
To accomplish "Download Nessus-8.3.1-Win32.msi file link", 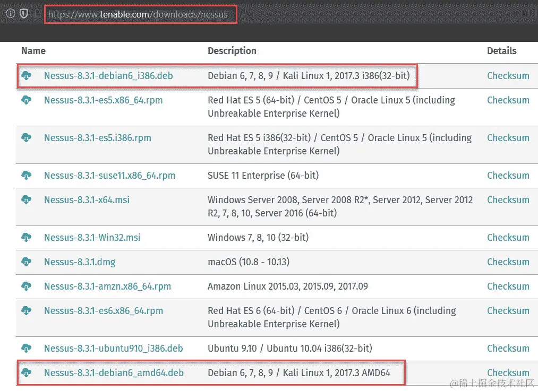I will click(92, 238).
